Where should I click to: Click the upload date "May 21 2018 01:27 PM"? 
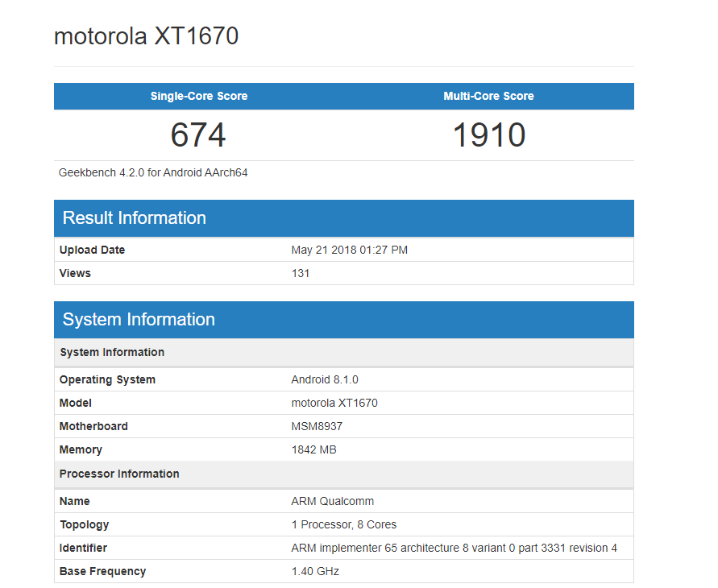pos(350,250)
